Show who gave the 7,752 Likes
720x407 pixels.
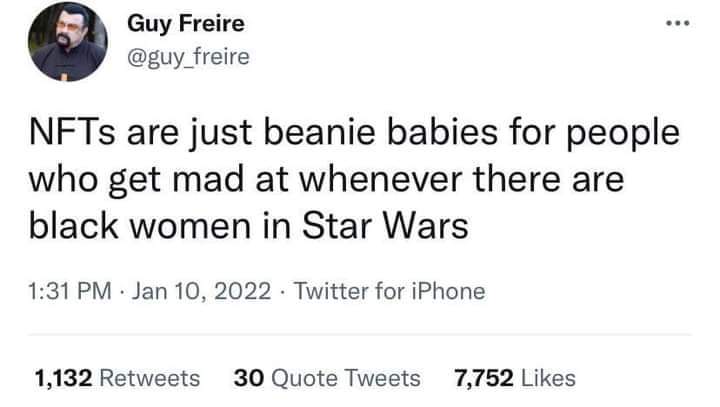[515, 379]
